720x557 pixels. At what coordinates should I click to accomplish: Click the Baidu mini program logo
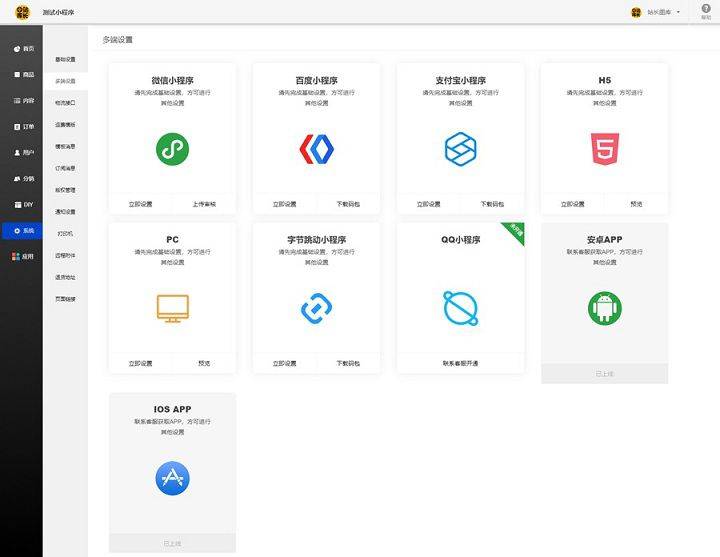pyautogui.click(x=316, y=149)
